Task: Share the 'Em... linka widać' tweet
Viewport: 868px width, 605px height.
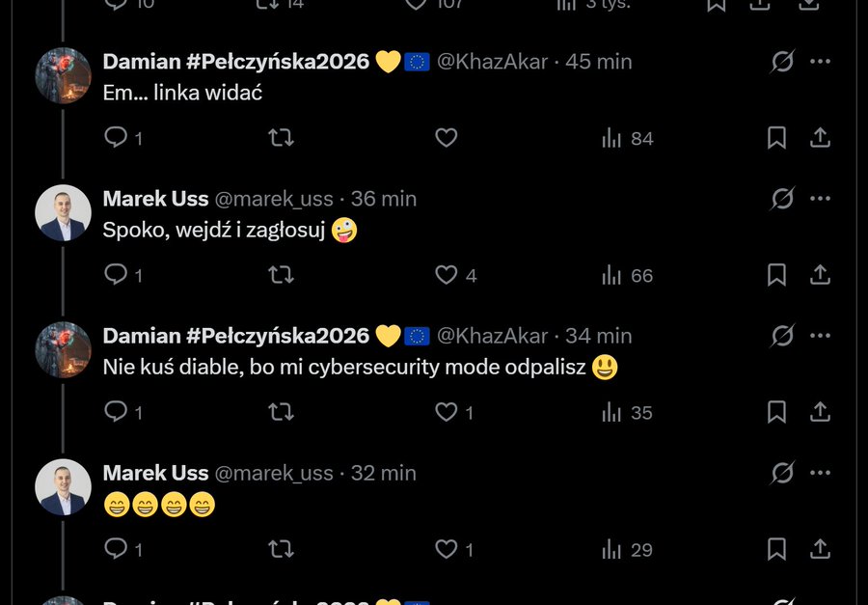Action: coord(820,138)
